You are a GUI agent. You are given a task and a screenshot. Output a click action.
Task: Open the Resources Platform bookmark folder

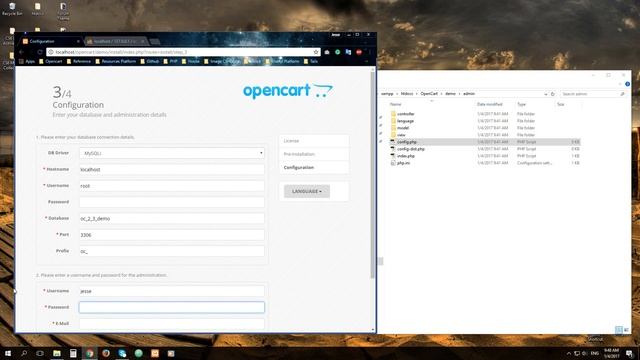coord(116,61)
